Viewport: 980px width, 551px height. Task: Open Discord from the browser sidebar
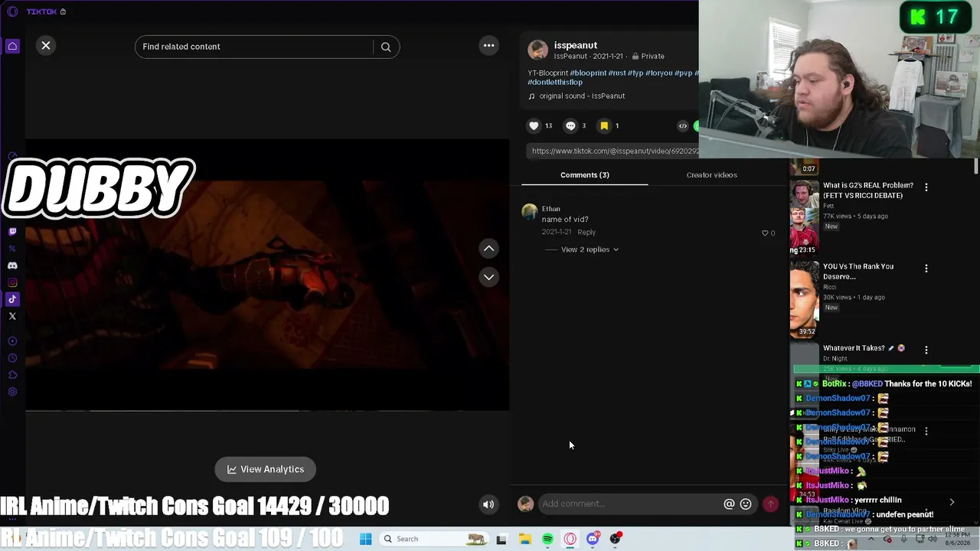12,266
